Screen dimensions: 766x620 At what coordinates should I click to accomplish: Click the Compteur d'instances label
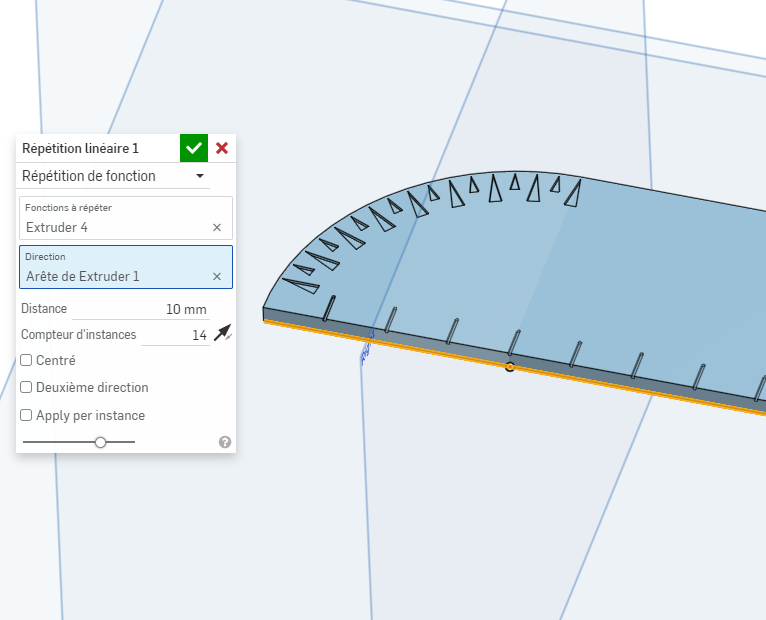79,335
